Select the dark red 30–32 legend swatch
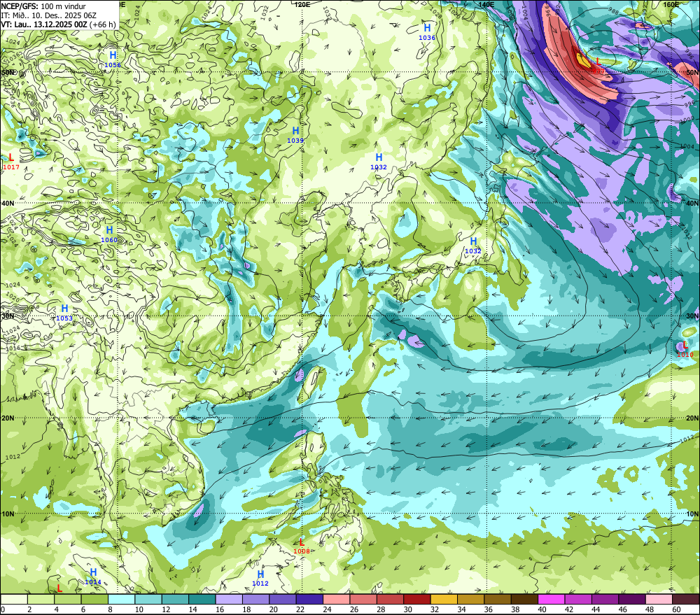Image resolution: width=700 pixels, height=615 pixels. (417, 600)
